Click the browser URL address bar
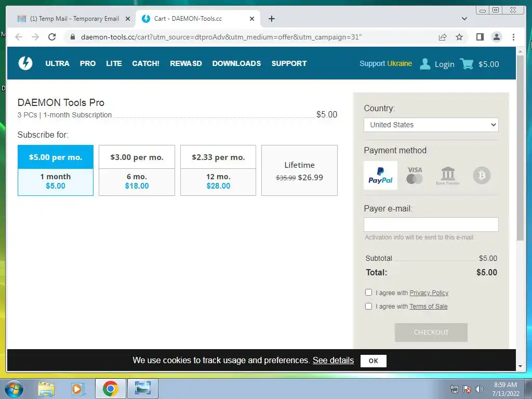Viewport: 532px width, 399px height. 221,37
